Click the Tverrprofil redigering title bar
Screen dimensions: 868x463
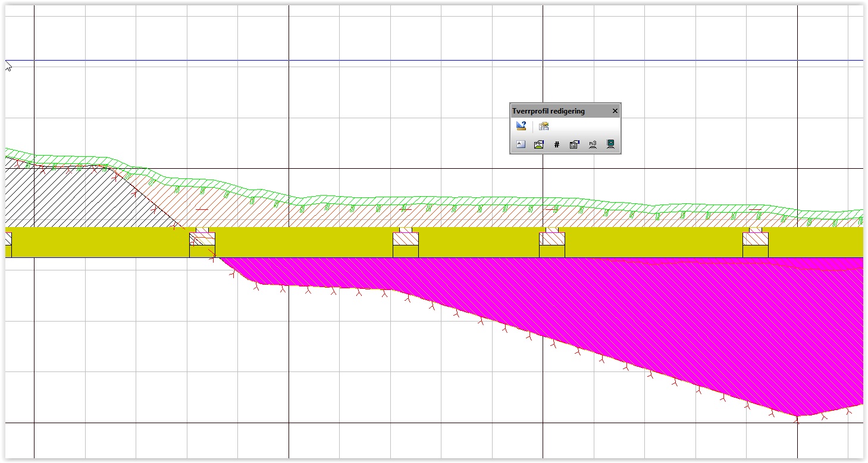553,111
